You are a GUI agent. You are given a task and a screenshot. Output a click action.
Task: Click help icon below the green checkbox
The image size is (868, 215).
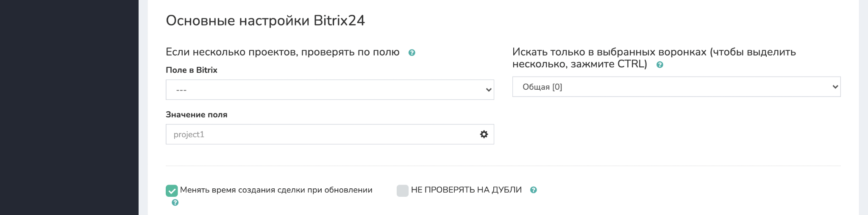point(175,203)
